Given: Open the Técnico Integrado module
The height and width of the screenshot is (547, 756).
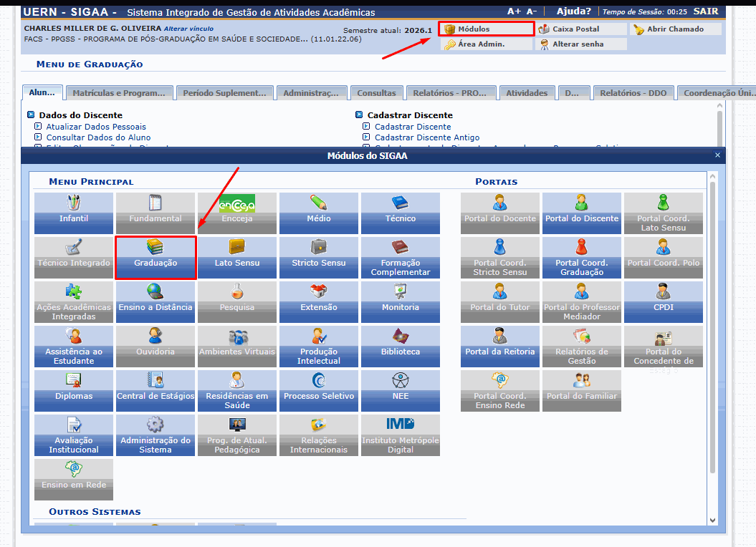Looking at the screenshot, I should coord(74,257).
